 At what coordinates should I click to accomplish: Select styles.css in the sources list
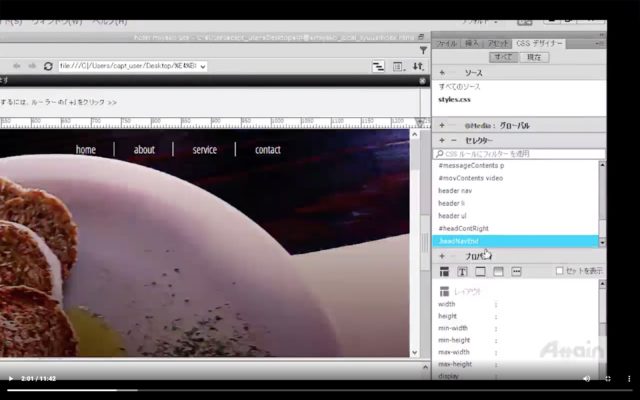pyautogui.click(x=454, y=100)
